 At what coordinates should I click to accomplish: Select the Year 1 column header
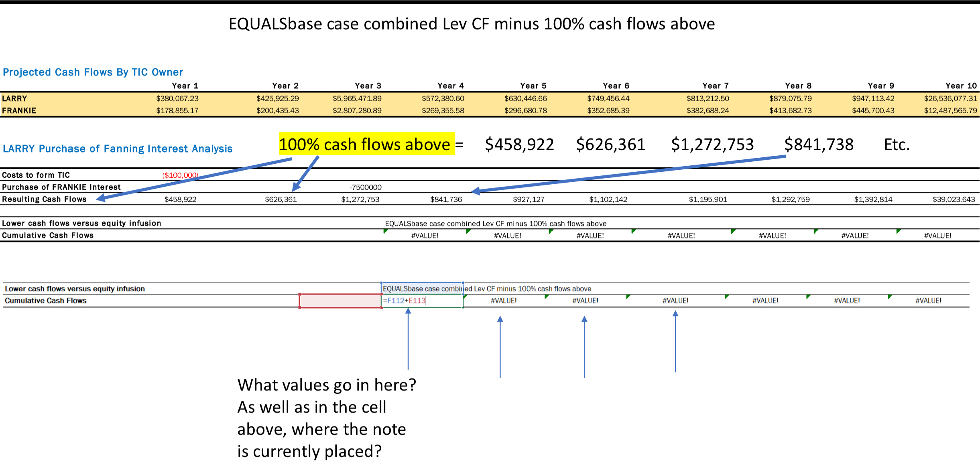click(185, 85)
